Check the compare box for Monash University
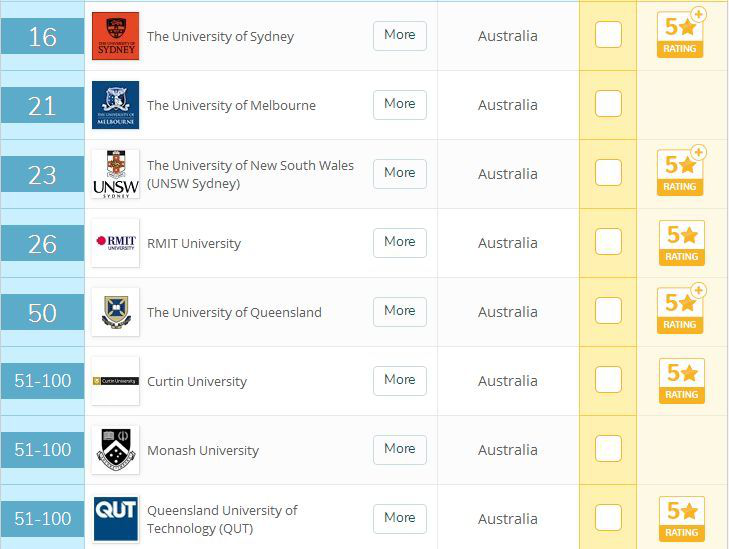Image resolution: width=729 pixels, height=549 pixels. tap(608, 449)
